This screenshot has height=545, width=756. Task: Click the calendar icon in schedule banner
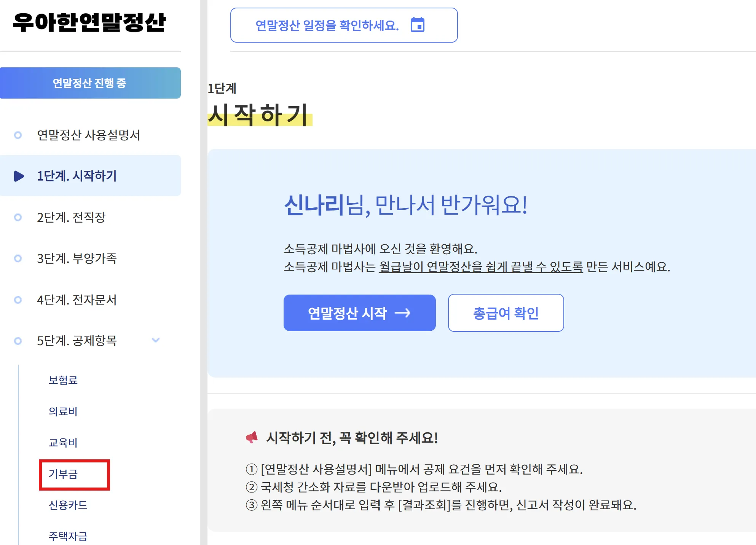(418, 25)
